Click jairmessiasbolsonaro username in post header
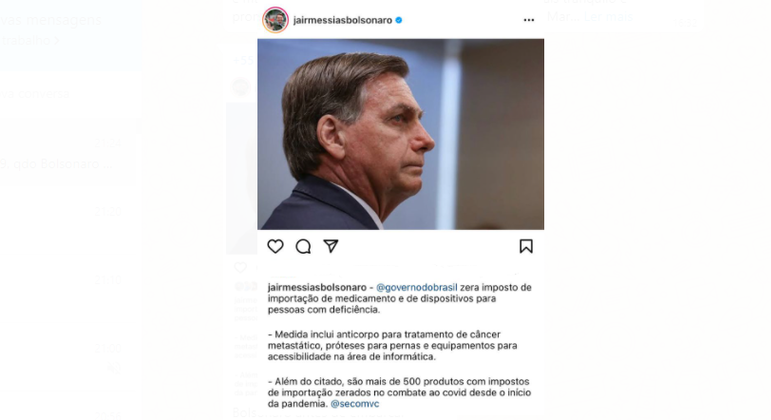Viewport: 771px width, 420px height. pyautogui.click(x=343, y=20)
